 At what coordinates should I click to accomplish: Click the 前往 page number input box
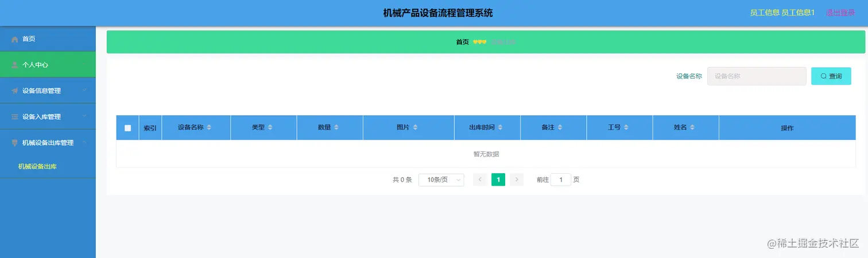click(x=561, y=180)
